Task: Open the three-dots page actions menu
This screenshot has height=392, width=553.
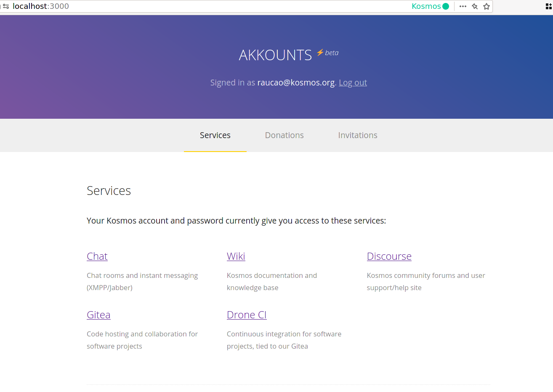Action: (x=463, y=6)
